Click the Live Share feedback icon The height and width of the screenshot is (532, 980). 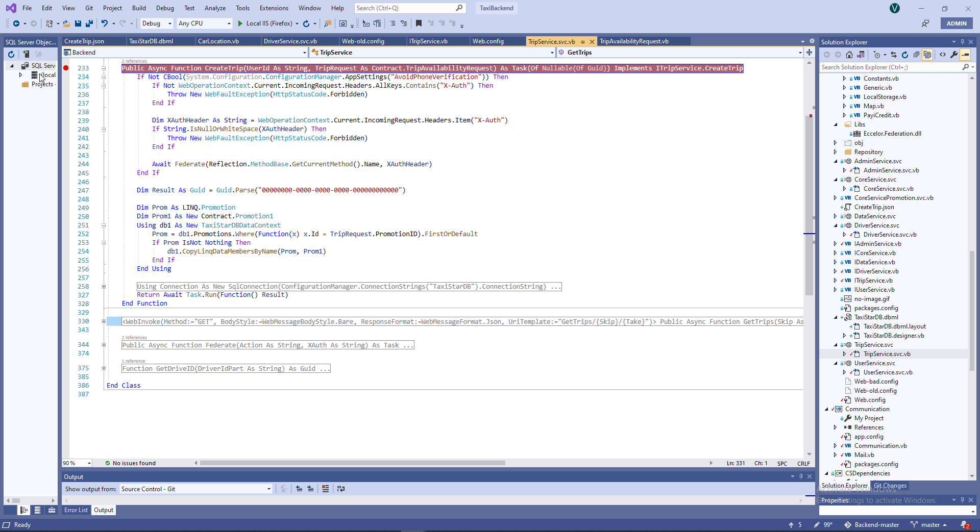pos(925,23)
